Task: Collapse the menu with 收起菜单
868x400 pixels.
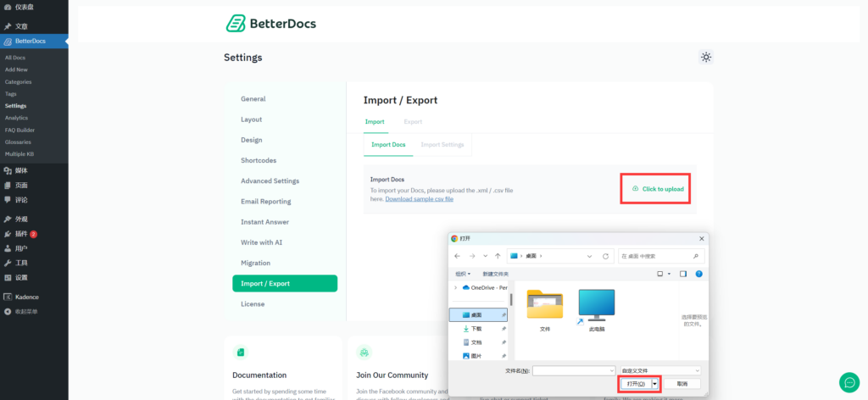Action: 21,312
